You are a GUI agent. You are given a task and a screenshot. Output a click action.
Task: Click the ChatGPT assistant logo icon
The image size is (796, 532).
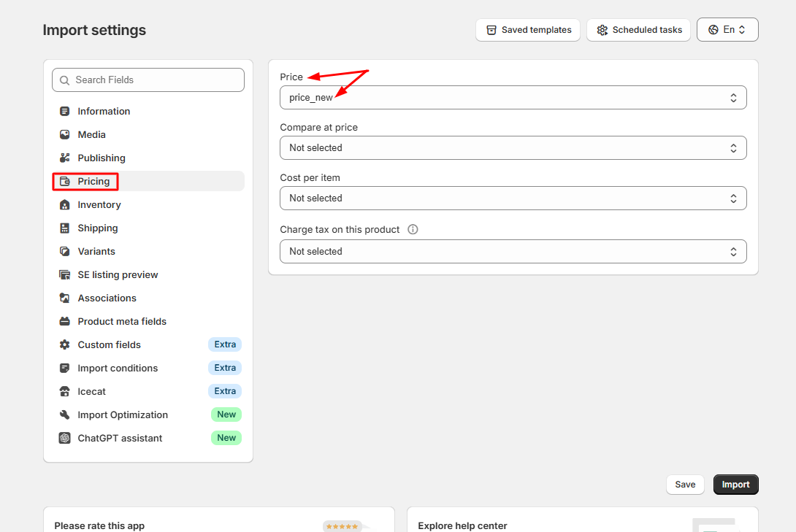[x=64, y=438]
